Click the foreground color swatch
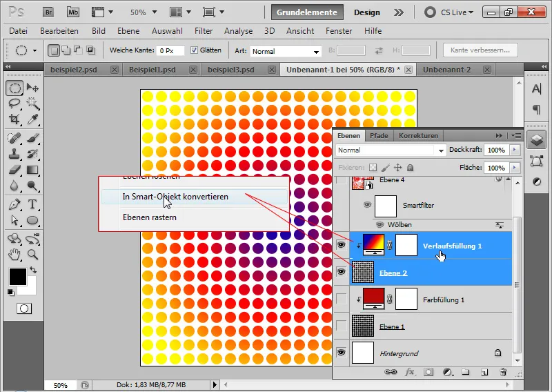552x392 pixels. [x=18, y=277]
